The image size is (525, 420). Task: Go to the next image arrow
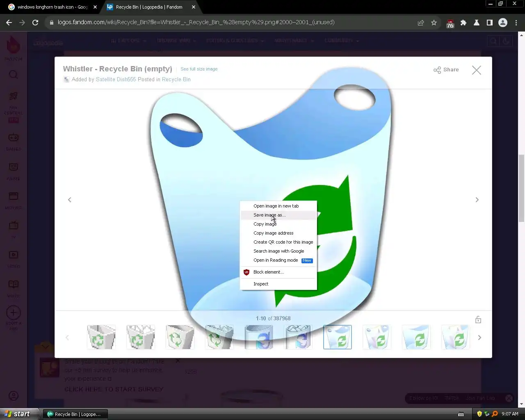click(x=477, y=200)
